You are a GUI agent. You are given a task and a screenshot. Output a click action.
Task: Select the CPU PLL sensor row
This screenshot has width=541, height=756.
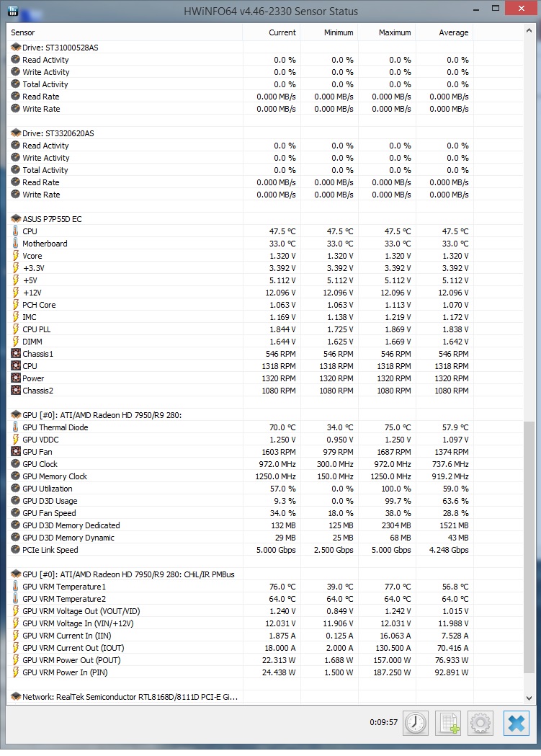[x=265, y=329]
